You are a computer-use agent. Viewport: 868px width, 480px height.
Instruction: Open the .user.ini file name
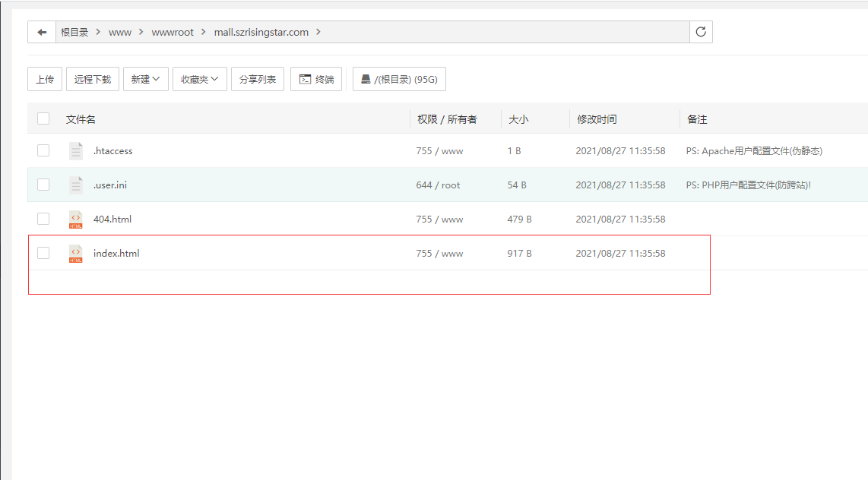[x=110, y=185]
